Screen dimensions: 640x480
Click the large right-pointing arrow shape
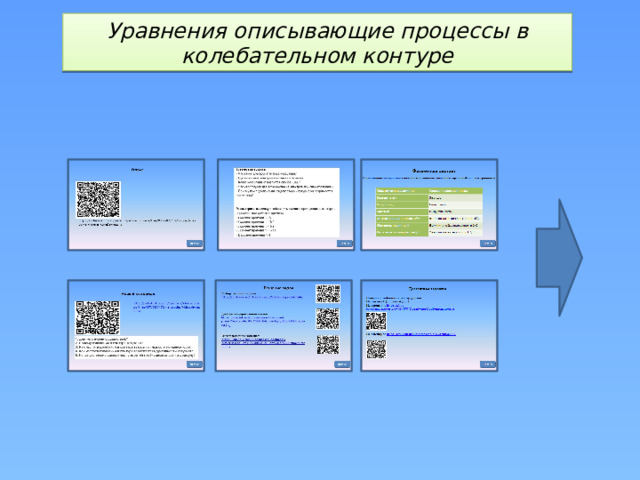(559, 258)
